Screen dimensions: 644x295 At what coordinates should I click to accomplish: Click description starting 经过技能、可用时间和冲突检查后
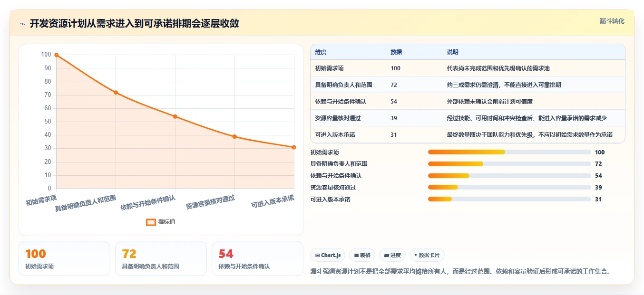click(x=527, y=118)
